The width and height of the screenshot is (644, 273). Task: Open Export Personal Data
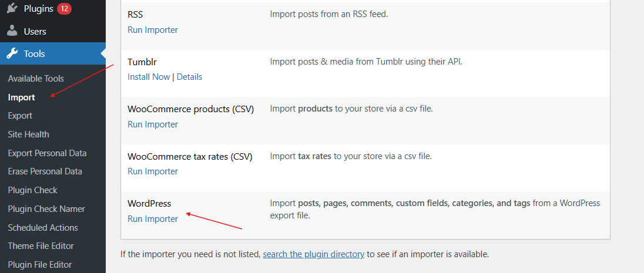(x=47, y=153)
